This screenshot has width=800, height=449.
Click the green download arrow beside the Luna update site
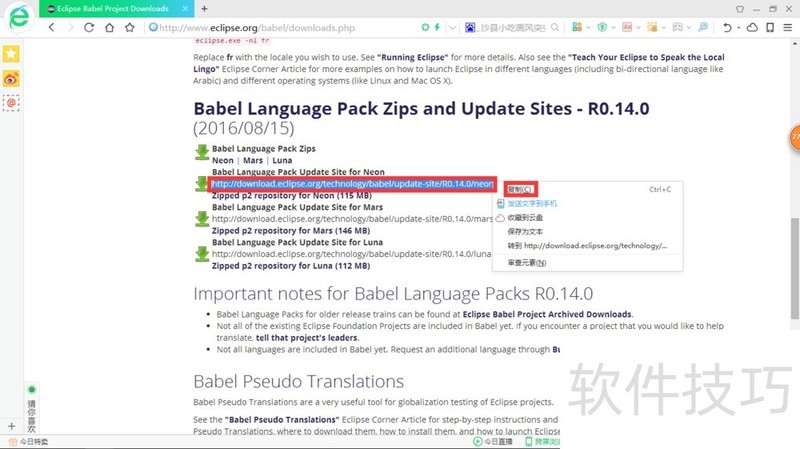202,254
